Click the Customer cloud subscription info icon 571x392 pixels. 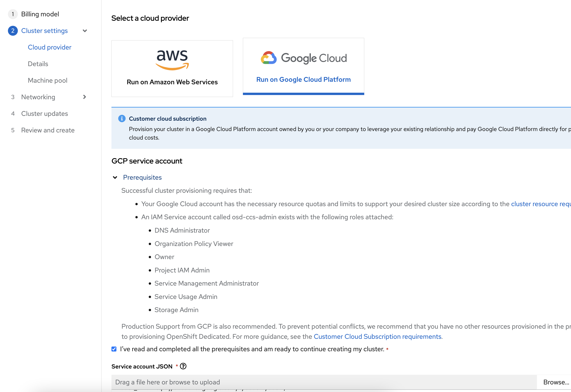click(122, 119)
